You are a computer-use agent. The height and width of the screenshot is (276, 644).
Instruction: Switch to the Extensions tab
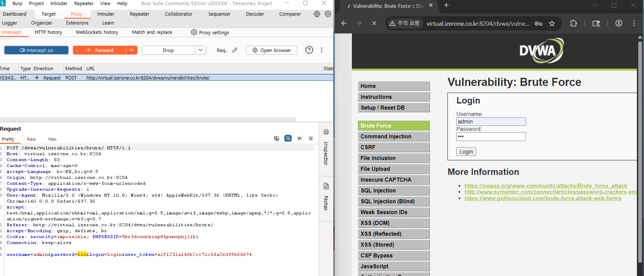(77, 23)
